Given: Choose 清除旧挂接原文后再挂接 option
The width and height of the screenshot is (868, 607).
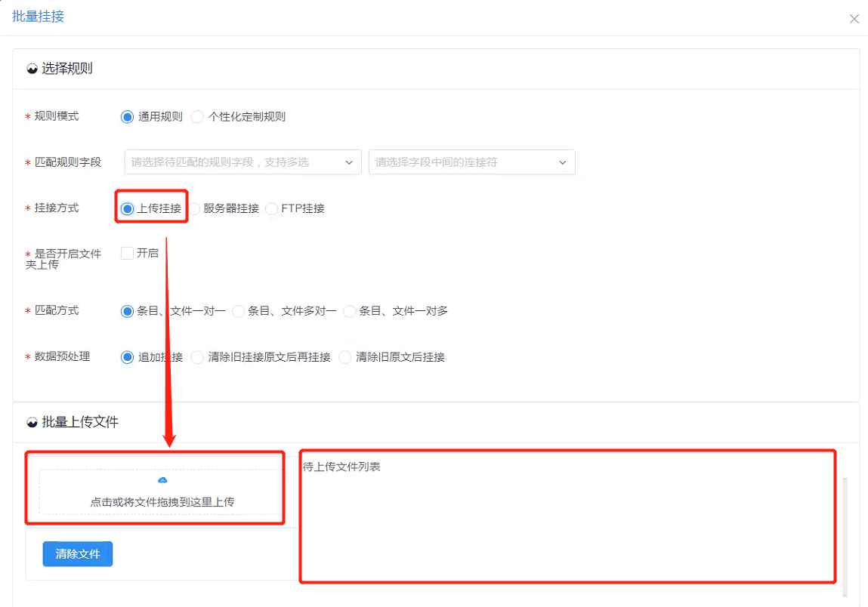Looking at the screenshot, I should click(198, 357).
